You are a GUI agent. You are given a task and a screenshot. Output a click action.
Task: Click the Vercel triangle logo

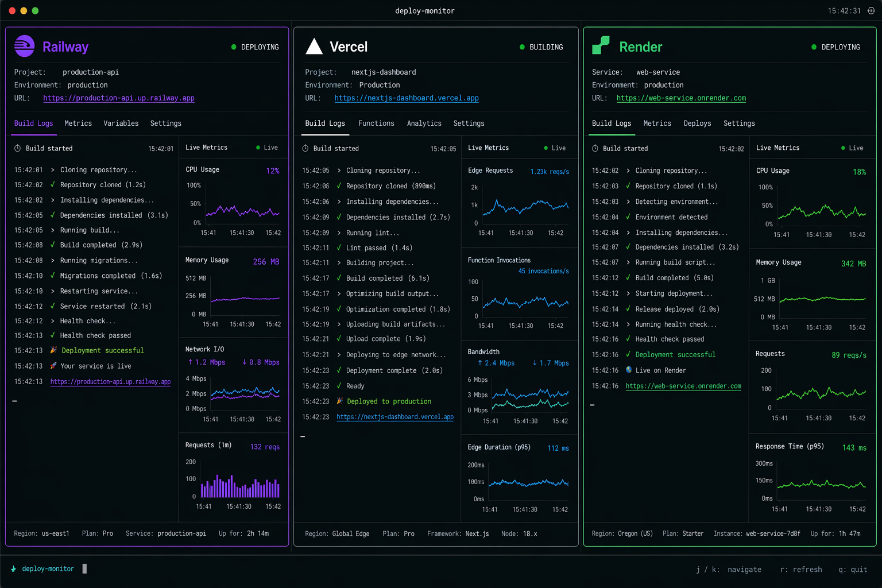click(x=314, y=47)
